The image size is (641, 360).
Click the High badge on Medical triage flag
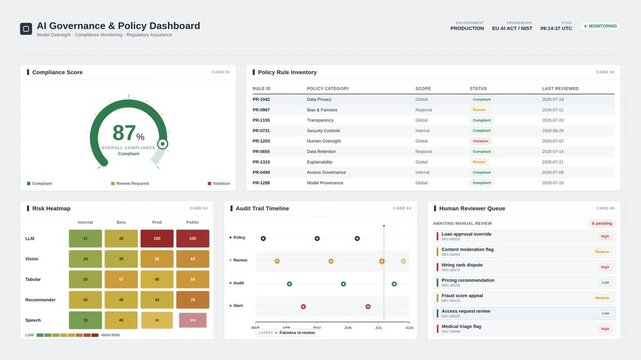click(x=605, y=329)
